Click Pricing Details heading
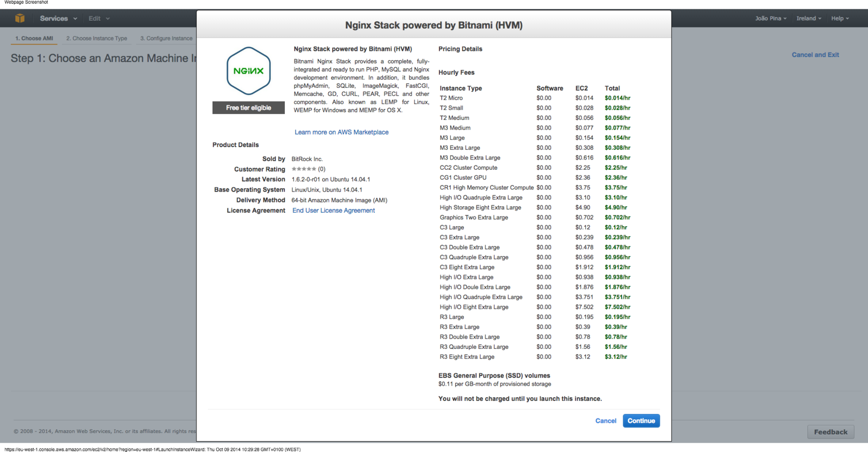Image resolution: width=868 pixels, height=452 pixels. 460,49
